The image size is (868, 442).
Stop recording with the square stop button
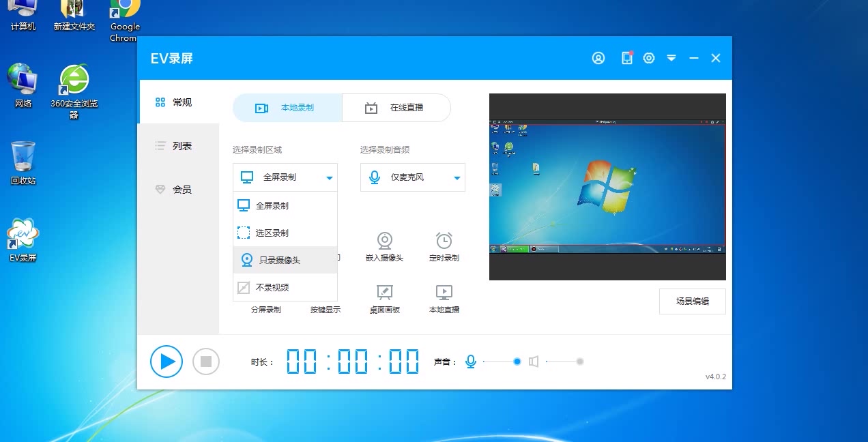[206, 362]
